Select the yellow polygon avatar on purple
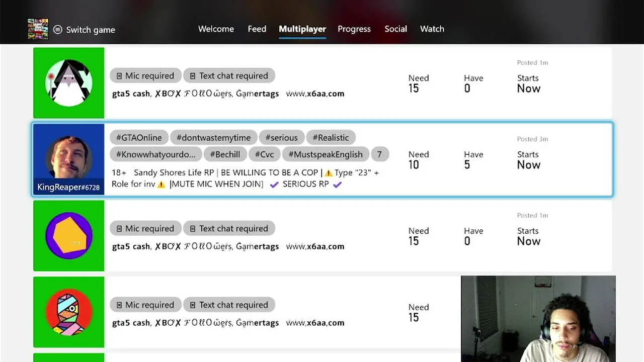644x362 pixels. (x=69, y=236)
